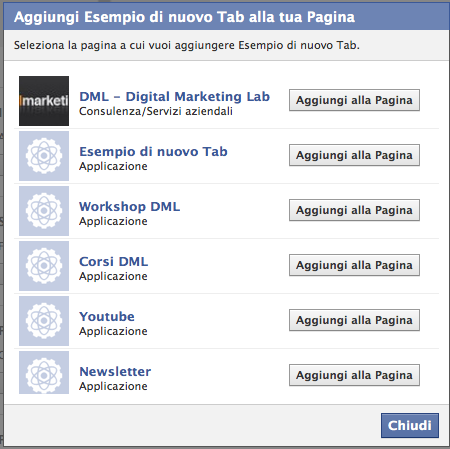Image resolution: width=450 pixels, height=449 pixels.
Task: Click Aggiungi alla Pagina for Newsletter
Action: click(x=354, y=375)
